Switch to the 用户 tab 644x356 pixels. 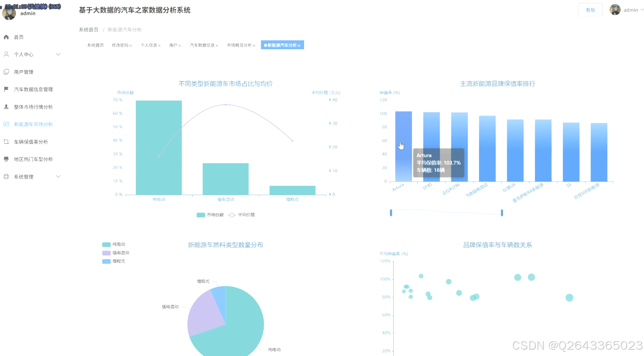(x=173, y=45)
